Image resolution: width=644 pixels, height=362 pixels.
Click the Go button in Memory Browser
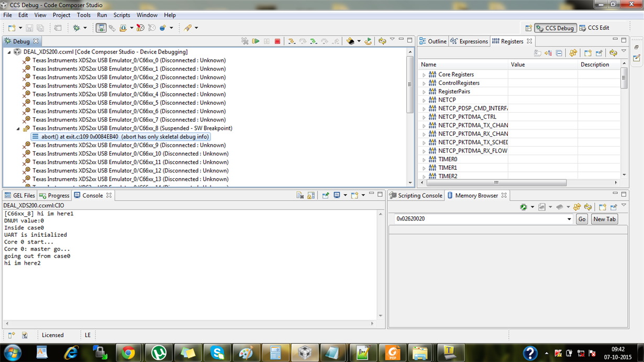[x=582, y=219]
